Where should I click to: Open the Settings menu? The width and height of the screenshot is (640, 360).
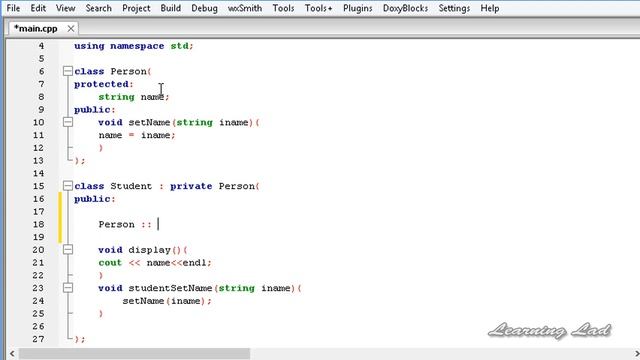[454, 8]
